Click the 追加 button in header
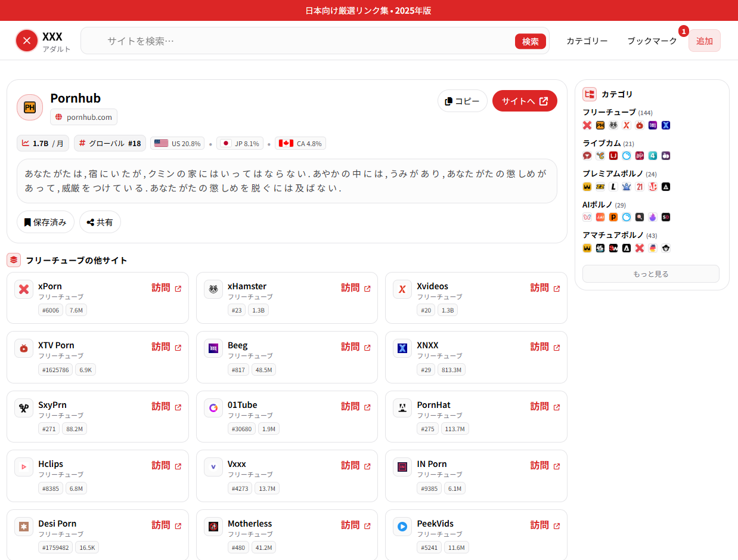This screenshot has width=738, height=560. (704, 41)
